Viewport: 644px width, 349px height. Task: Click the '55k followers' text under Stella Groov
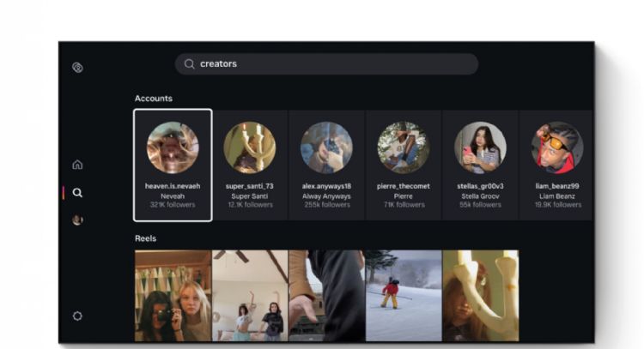tap(480, 205)
